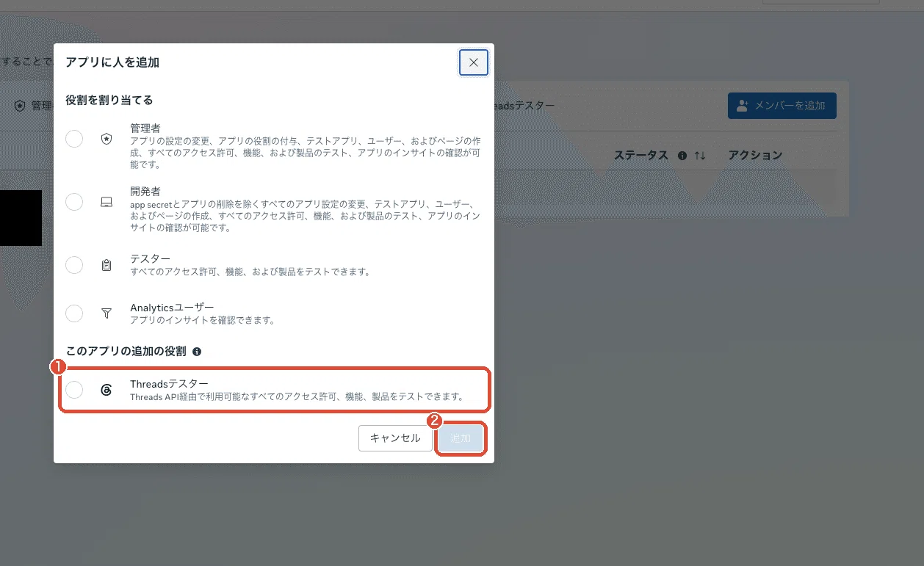The image size is (924, 566).
Task: Click the clipboard icon for テスター
Action: [x=107, y=265]
